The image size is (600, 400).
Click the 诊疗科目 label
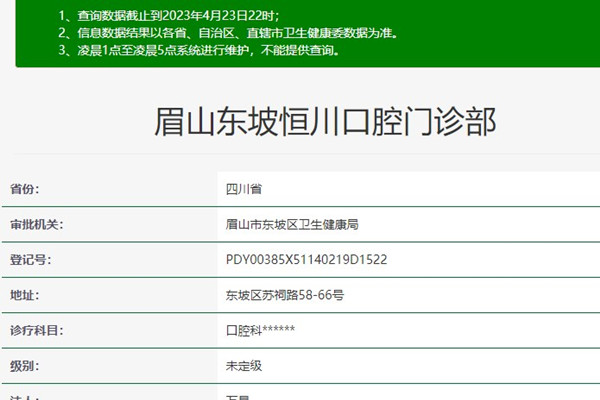(36, 330)
